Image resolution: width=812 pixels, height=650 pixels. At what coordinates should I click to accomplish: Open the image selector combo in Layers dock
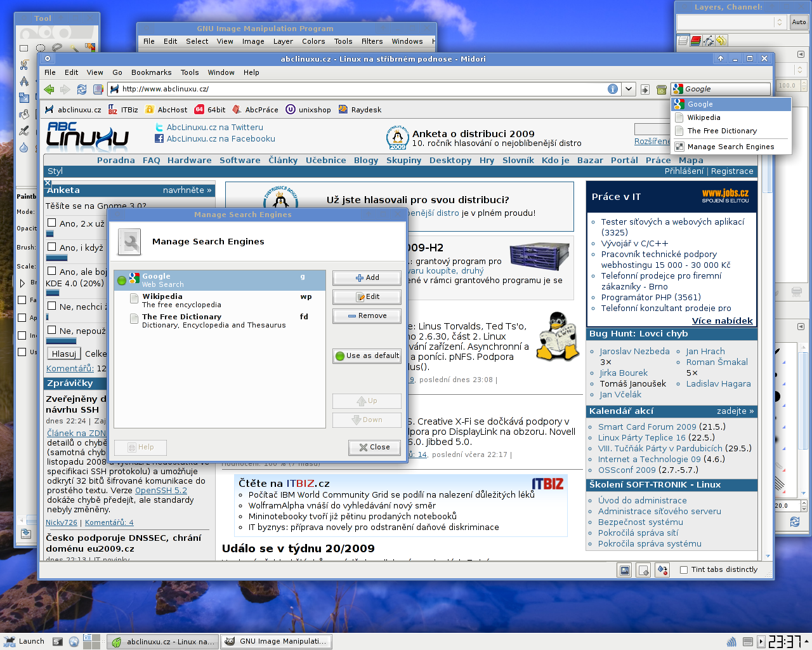pos(731,22)
